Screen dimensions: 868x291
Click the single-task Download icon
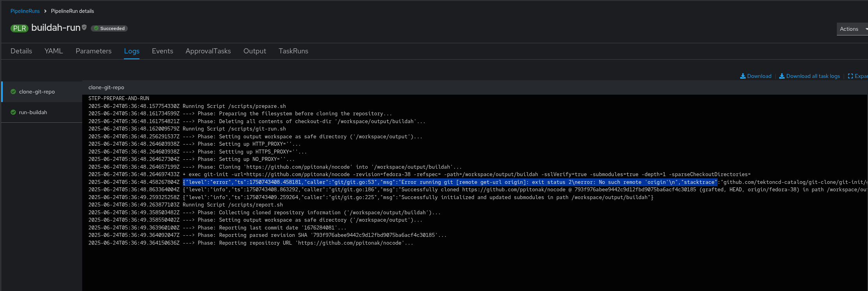click(743, 76)
